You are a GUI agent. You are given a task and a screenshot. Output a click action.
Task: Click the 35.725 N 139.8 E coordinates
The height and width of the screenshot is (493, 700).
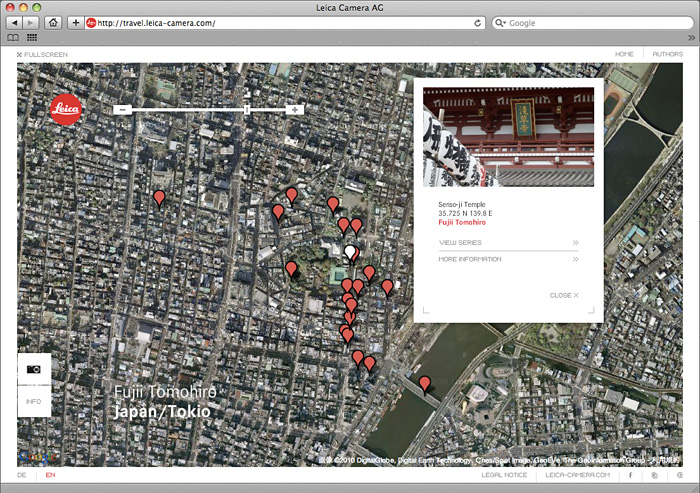tap(465, 213)
